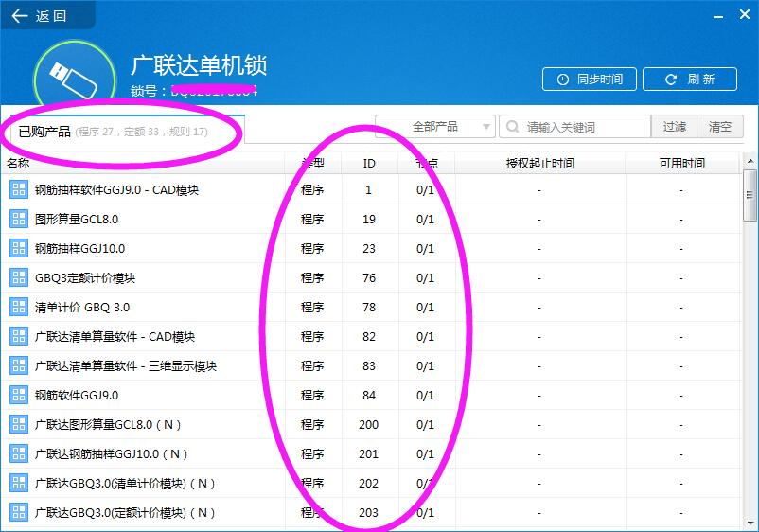Click the 清空 clear button

pyautogui.click(x=720, y=127)
